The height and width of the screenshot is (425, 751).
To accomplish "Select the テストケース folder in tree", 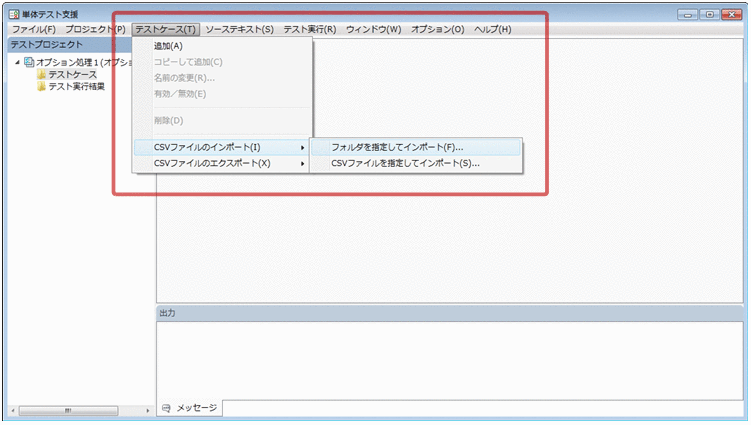I will [x=72, y=74].
